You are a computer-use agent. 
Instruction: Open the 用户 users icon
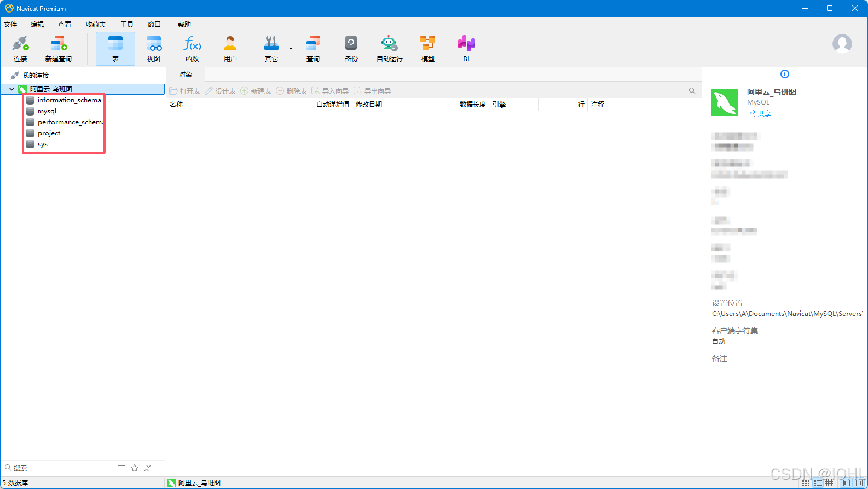(x=230, y=49)
